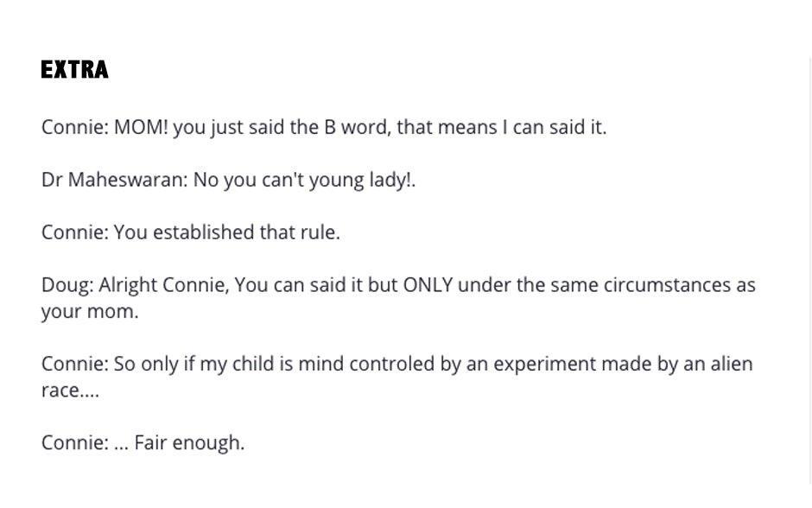The image size is (812, 508).
Task: Click the "Dr Maheswaran:" speaker name
Action: point(113,181)
